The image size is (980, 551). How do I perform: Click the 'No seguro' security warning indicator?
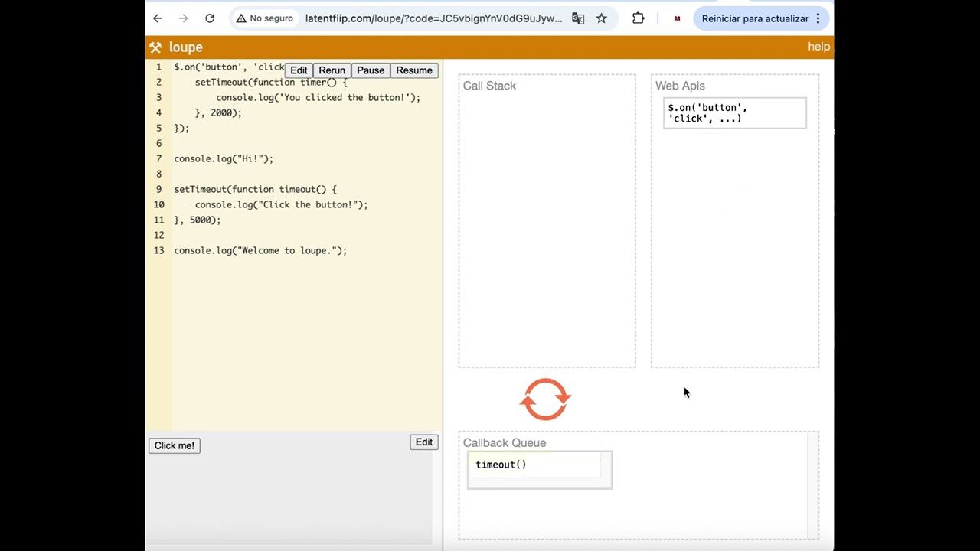coord(265,18)
